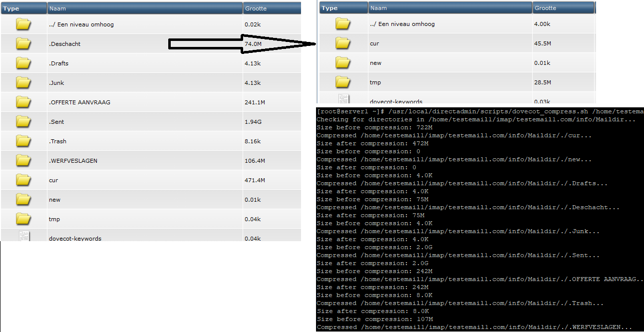
Task: Sort right list by Grootte column header
Action: point(545,8)
